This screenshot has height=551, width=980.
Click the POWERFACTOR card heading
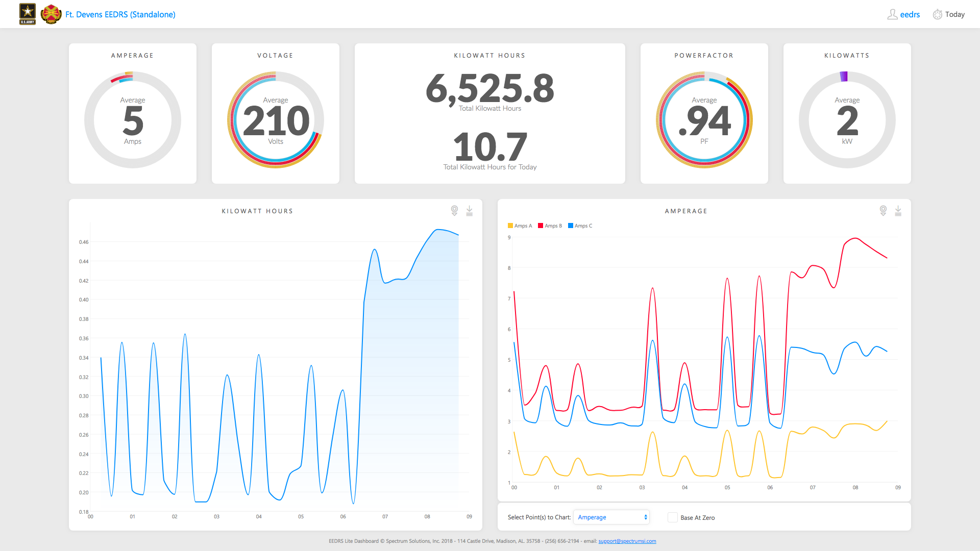(704, 56)
